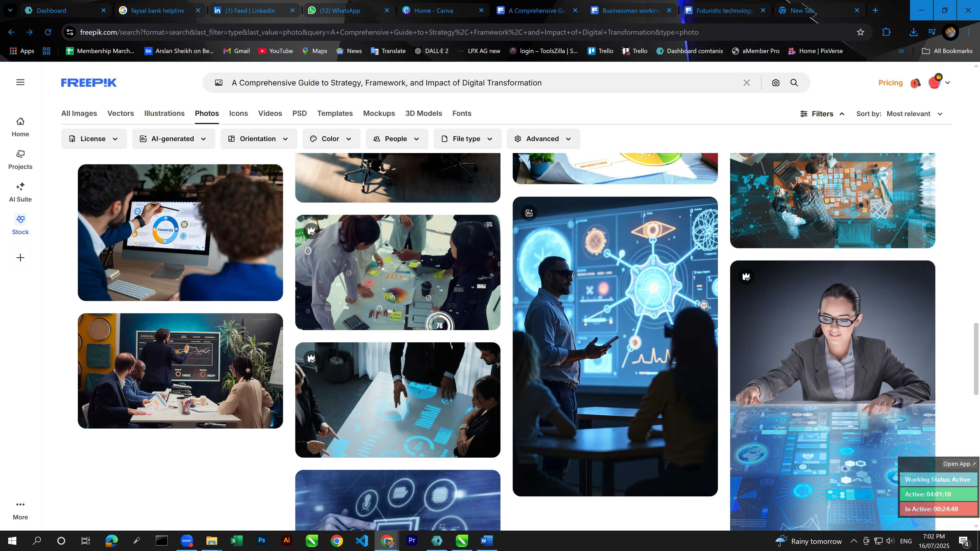Click the page vertical scrollbar thumb
Viewport: 980px width, 551px height.
976,359
